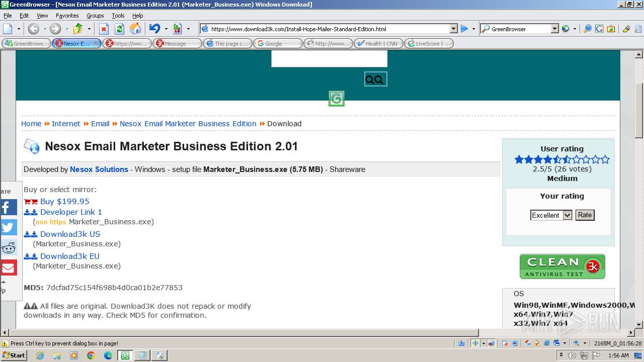Click the blue G Google search icon in toolbar

[x=599, y=29]
